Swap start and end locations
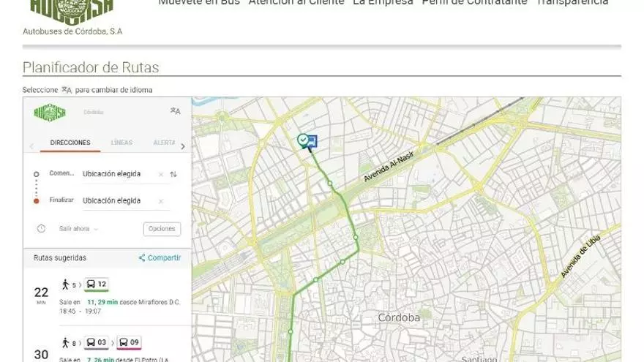 click(x=173, y=174)
